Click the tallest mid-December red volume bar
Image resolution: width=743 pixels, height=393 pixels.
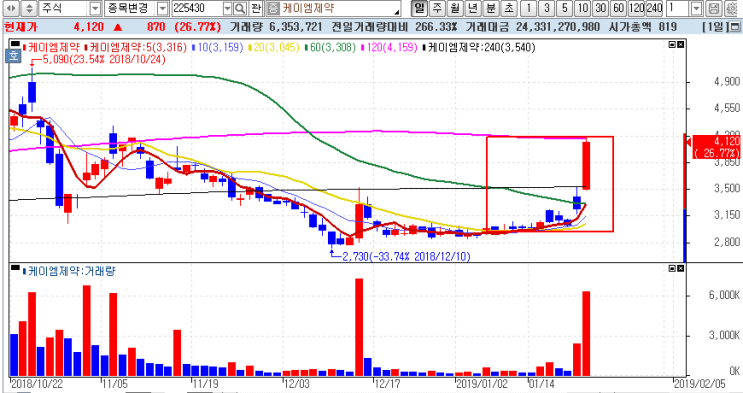[359, 327]
